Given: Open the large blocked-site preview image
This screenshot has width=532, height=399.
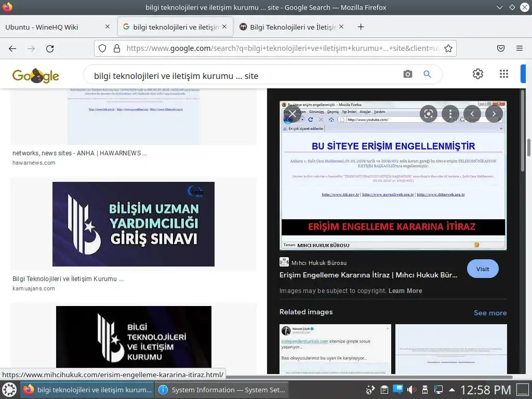Looking at the screenshot, I should [x=393, y=176].
